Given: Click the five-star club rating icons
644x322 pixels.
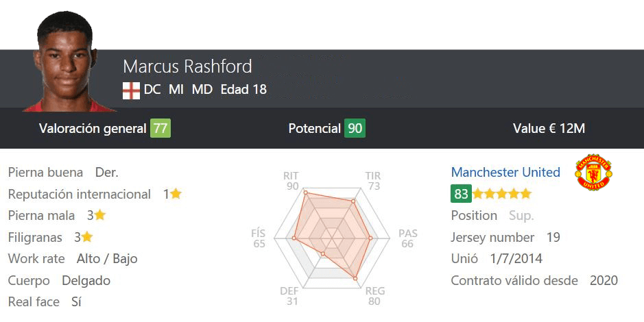Looking at the screenshot, I should (x=502, y=194).
